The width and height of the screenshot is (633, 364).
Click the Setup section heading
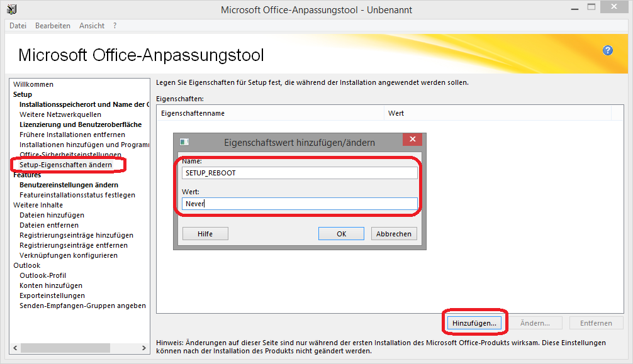point(23,94)
